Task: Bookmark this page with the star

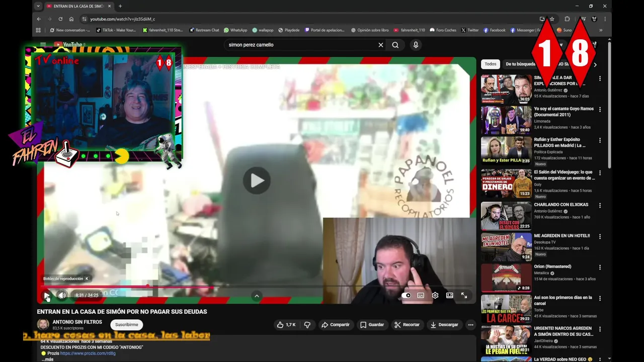Action: coord(552,19)
